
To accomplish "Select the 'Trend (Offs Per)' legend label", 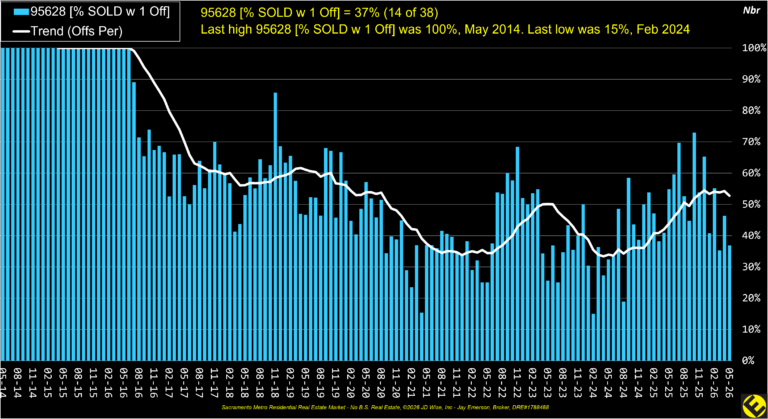I will pyautogui.click(x=76, y=31).
